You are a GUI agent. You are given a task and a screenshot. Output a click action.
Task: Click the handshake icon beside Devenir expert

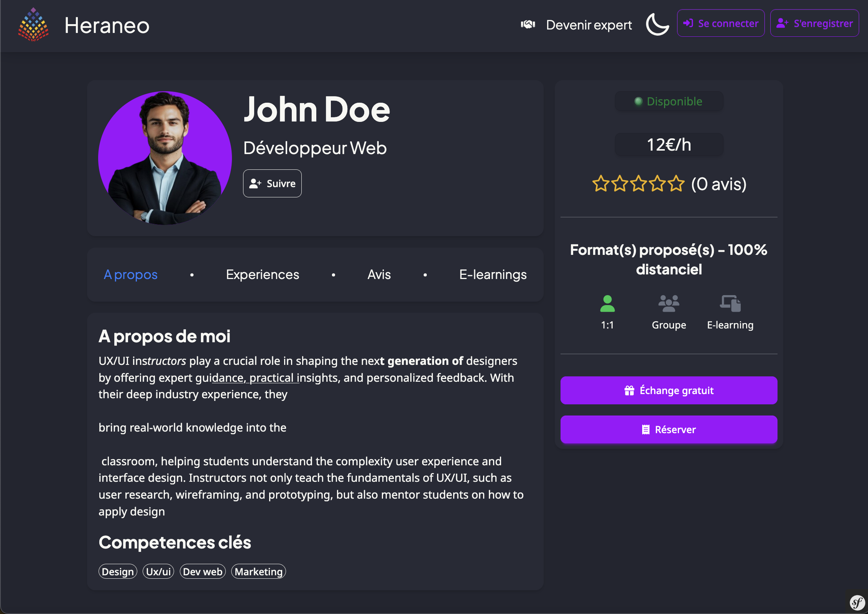point(528,25)
